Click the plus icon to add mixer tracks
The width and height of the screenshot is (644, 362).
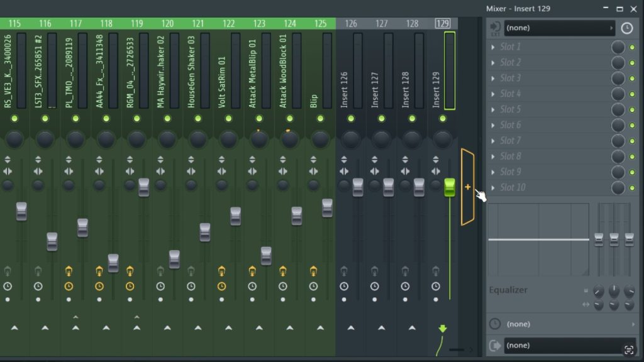click(468, 187)
